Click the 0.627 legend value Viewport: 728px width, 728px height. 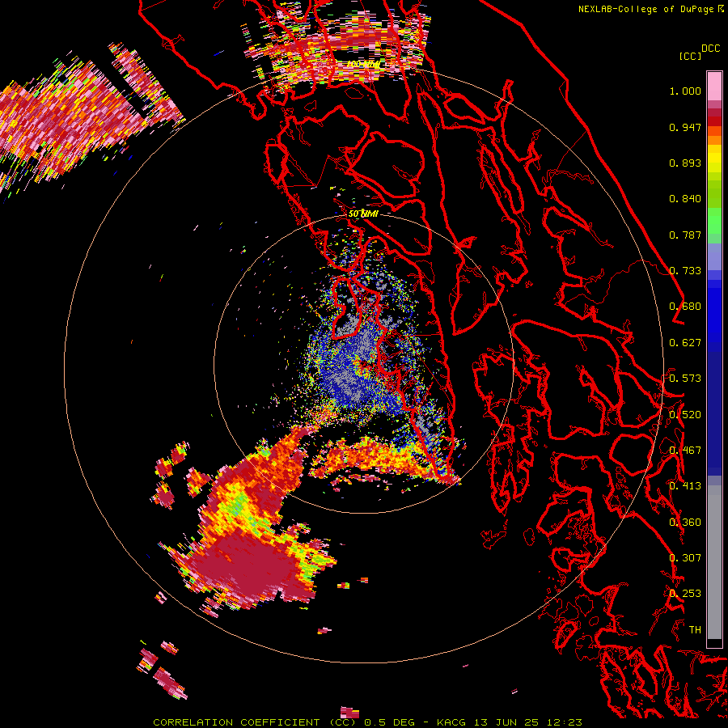tap(685, 343)
